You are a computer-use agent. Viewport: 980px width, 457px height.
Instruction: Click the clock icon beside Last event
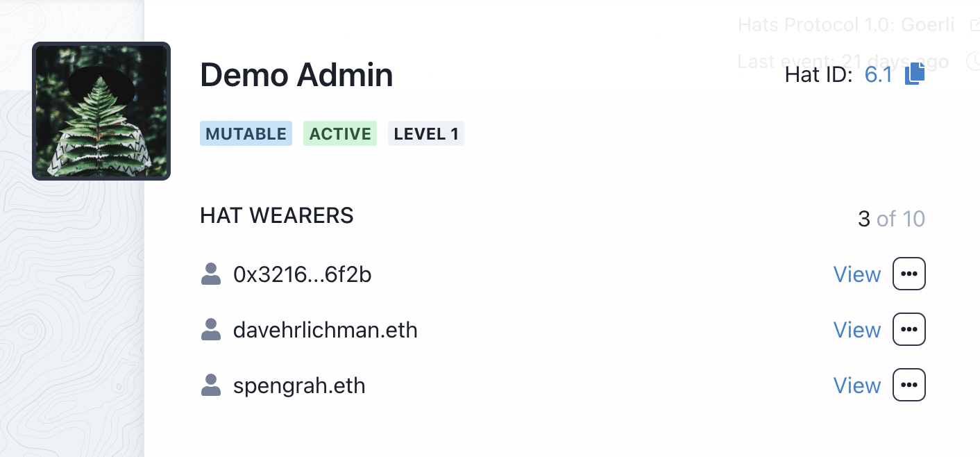tap(973, 62)
